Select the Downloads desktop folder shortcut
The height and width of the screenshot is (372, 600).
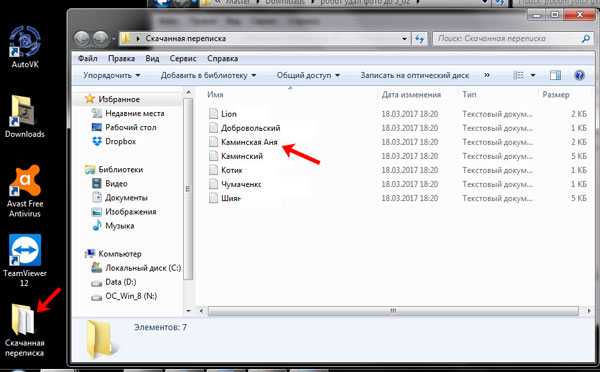[24, 116]
